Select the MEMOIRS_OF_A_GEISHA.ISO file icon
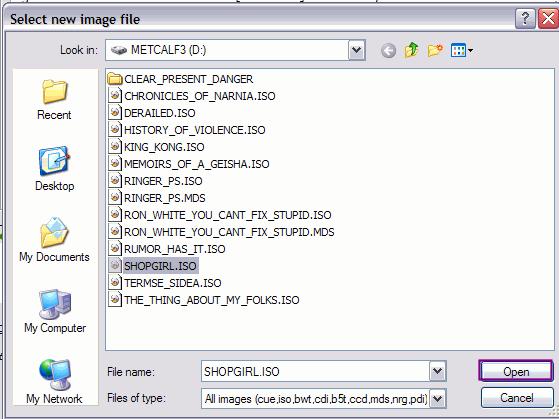This screenshot has width=559, height=419. pyautogui.click(x=114, y=164)
